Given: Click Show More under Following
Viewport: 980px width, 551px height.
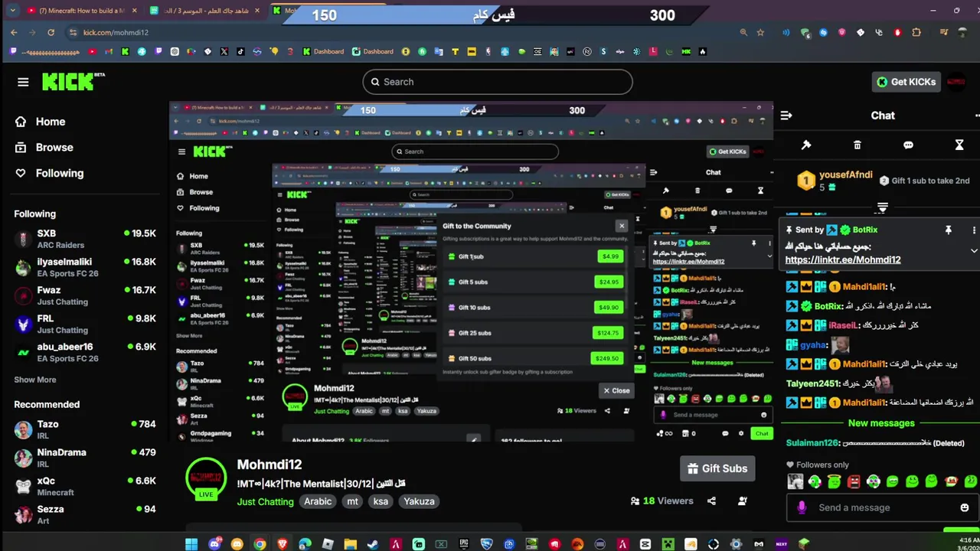Looking at the screenshot, I should [35, 380].
